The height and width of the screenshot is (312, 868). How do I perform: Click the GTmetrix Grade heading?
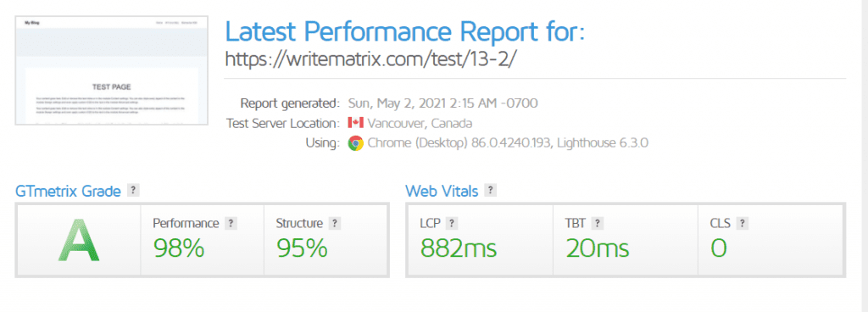click(x=68, y=192)
